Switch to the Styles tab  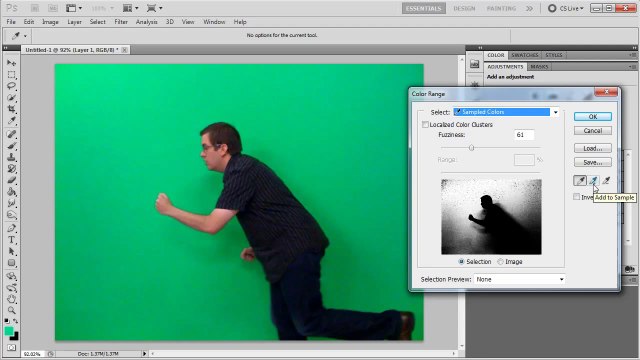click(554, 55)
